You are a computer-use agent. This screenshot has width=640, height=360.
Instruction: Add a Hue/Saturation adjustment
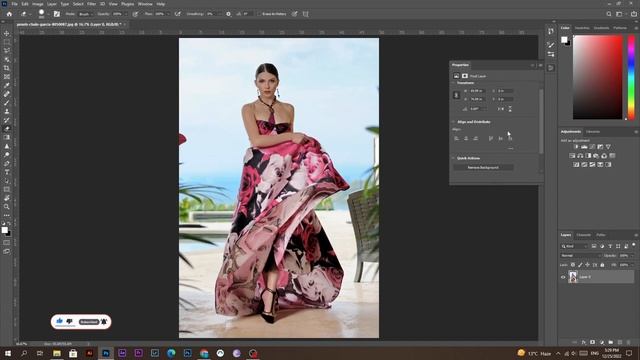(572, 156)
